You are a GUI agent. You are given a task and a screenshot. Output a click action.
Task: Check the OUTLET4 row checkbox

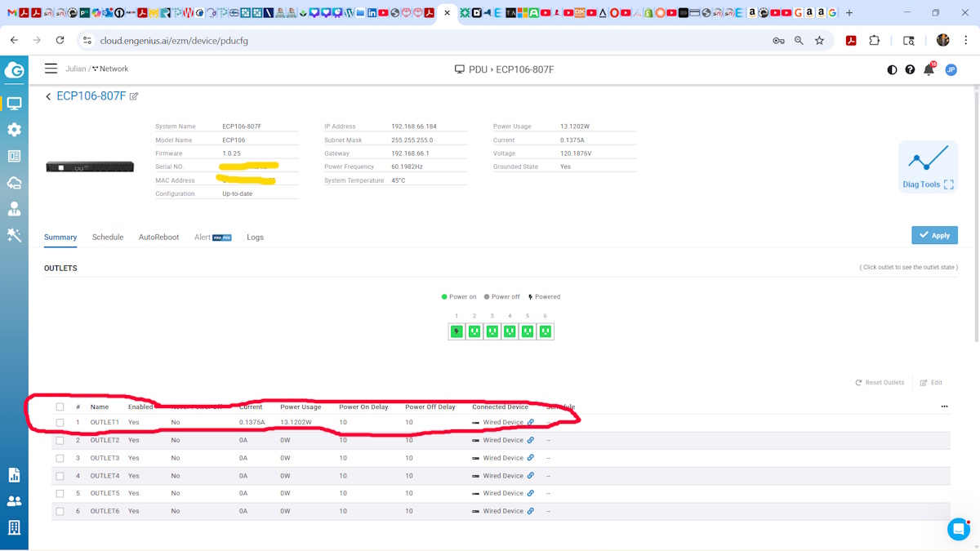point(60,476)
